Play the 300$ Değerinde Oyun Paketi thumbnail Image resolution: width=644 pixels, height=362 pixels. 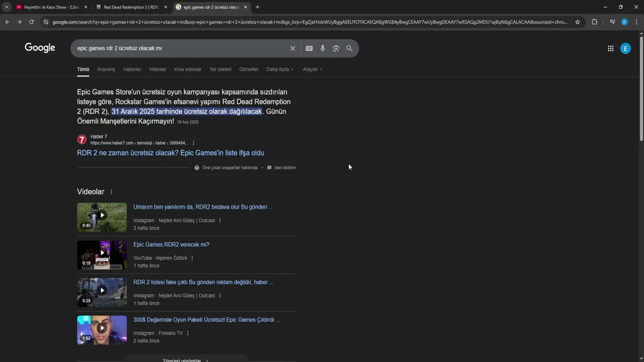(x=102, y=330)
